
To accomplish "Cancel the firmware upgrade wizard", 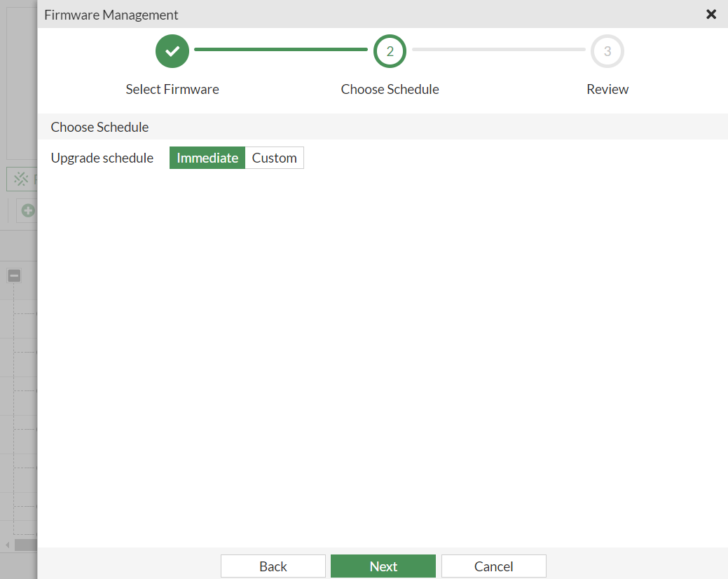I will point(493,566).
